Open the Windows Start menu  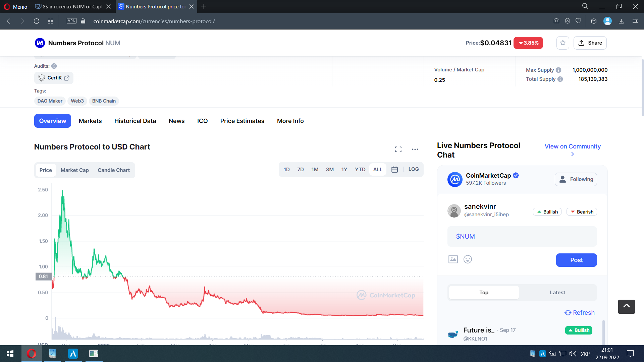pyautogui.click(x=10, y=354)
